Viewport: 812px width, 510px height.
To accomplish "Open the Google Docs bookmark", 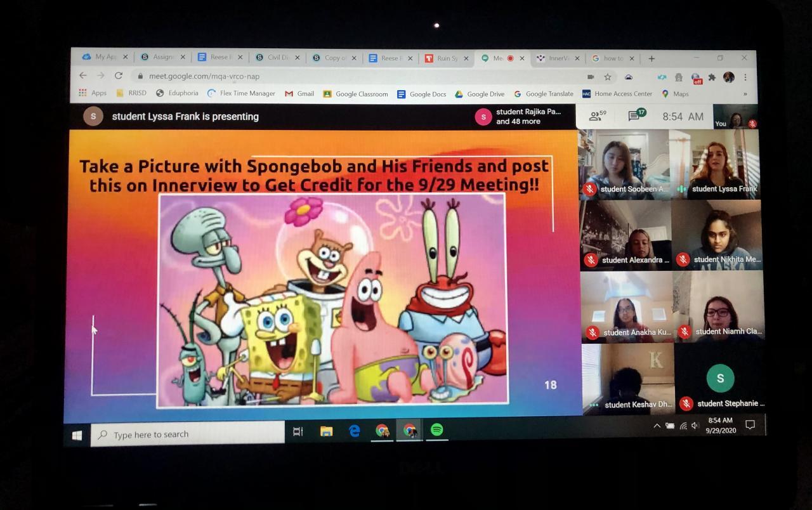I will 422,94.
